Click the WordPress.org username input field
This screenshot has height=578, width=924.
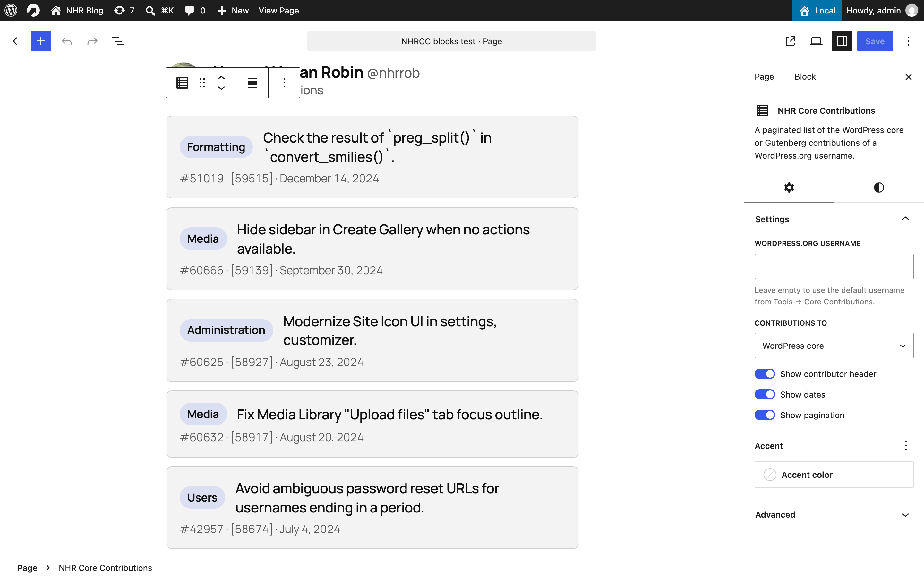point(834,267)
